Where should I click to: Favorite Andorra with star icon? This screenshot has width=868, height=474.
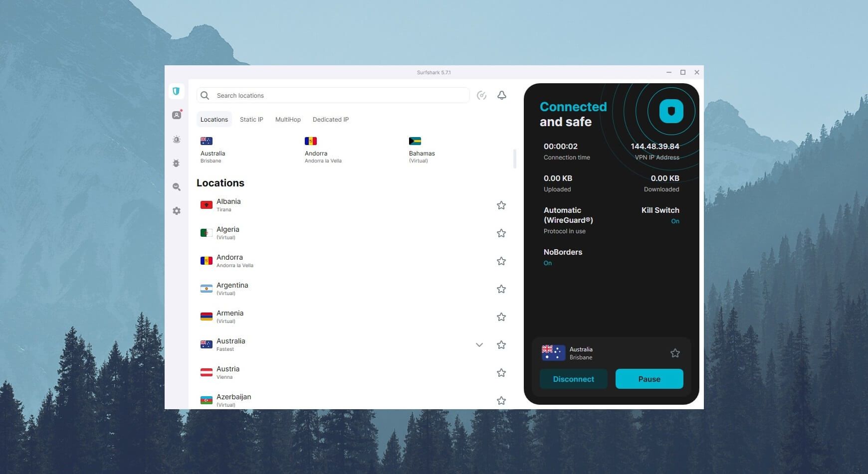(x=501, y=261)
